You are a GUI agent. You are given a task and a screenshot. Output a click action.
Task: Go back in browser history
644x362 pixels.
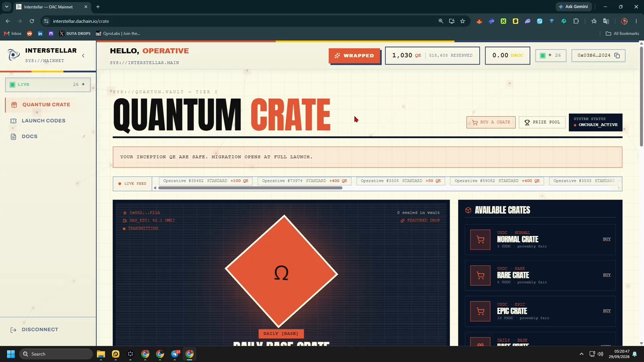click(x=8, y=21)
